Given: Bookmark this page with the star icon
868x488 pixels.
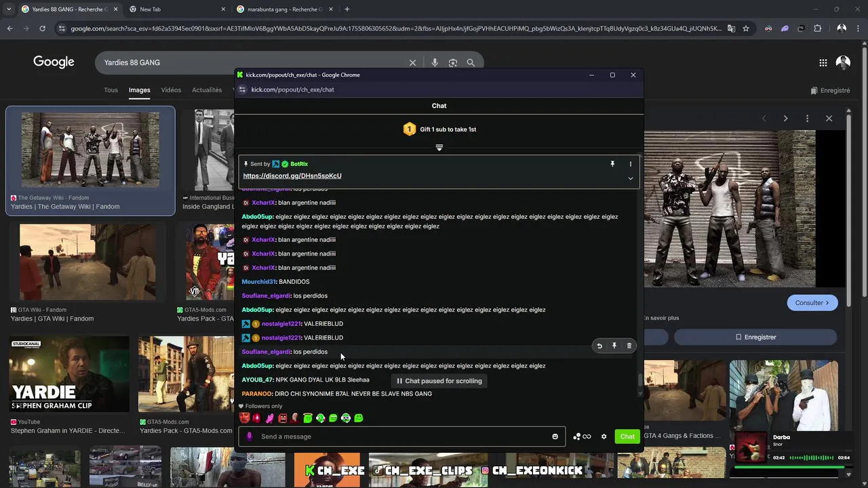Looking at the screenshot, I should 746,28.
